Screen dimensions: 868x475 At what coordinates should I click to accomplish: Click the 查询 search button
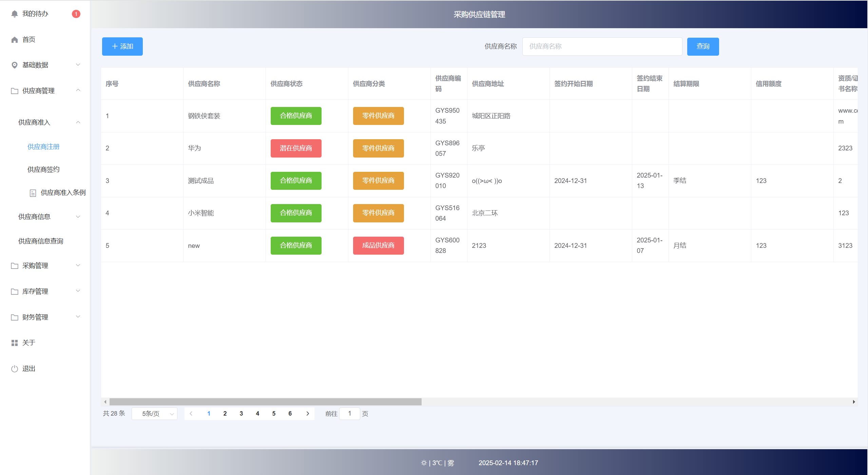point(703,47)
